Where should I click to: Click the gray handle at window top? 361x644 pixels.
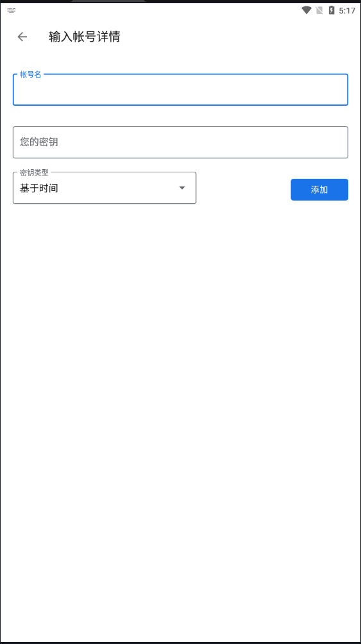point(108,1)
